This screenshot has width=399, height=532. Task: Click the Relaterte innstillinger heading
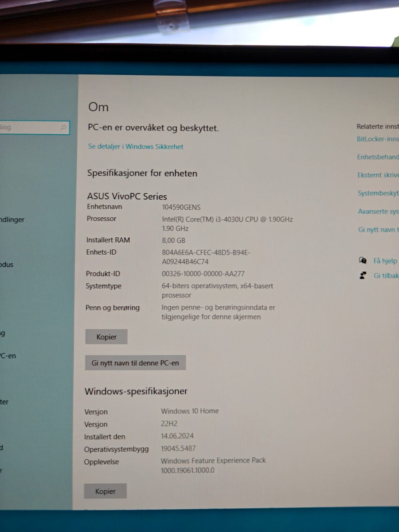377,126
